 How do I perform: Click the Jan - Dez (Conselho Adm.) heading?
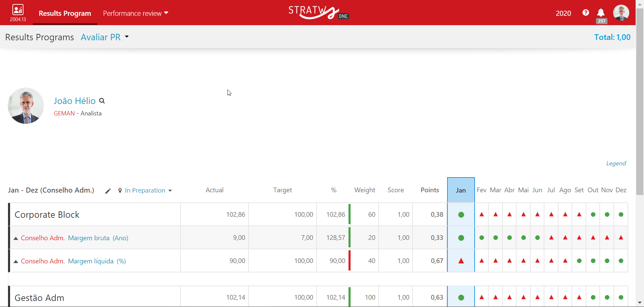(x=51, y=190)
